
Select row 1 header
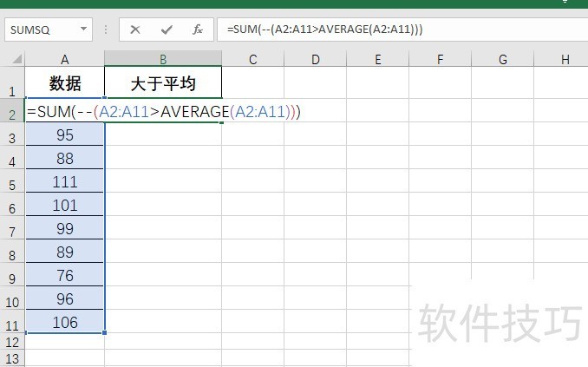12,82
